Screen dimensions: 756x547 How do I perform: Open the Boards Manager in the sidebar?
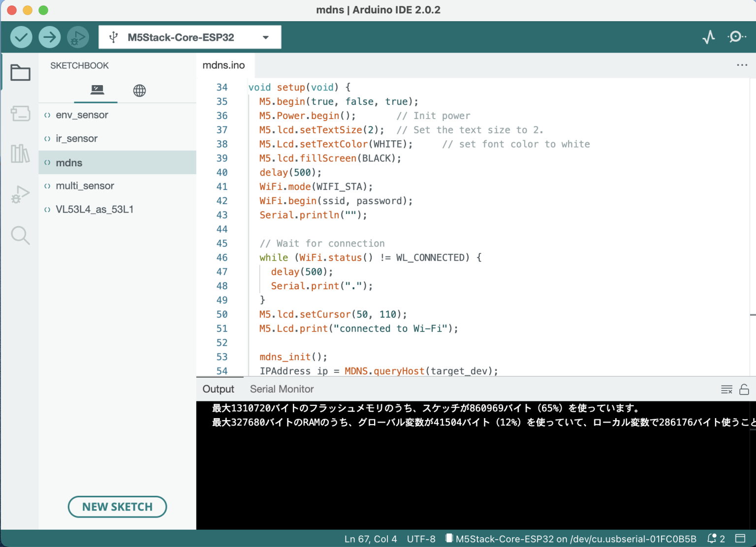click(20, 113)
